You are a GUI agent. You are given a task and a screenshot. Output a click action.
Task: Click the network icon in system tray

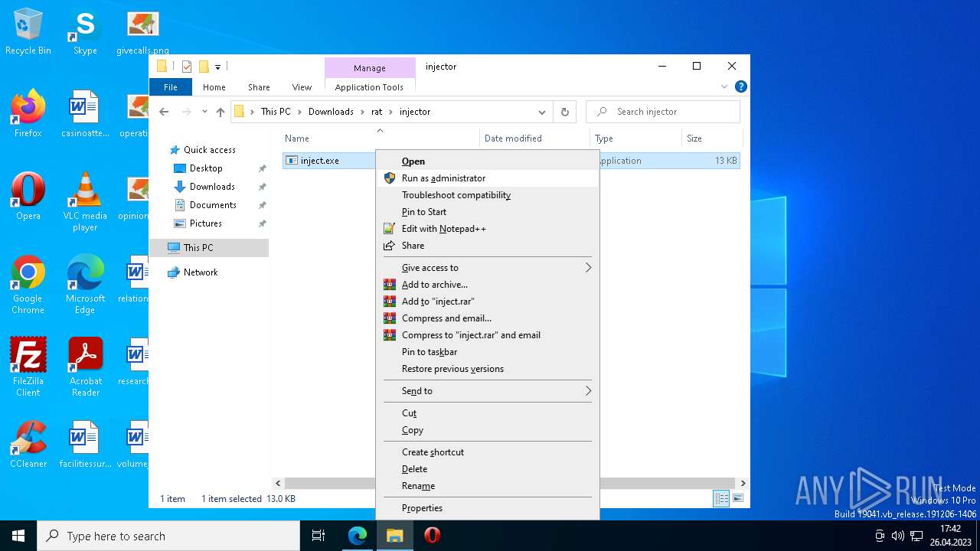point(916,536)
